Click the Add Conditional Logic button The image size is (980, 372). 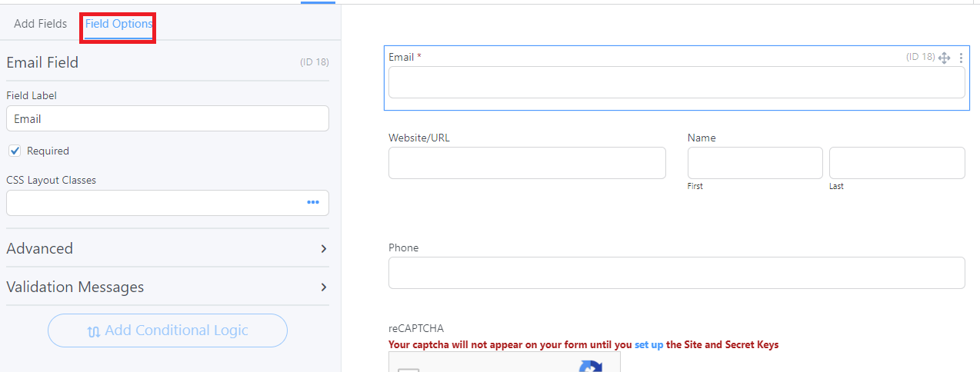(168, 330)
